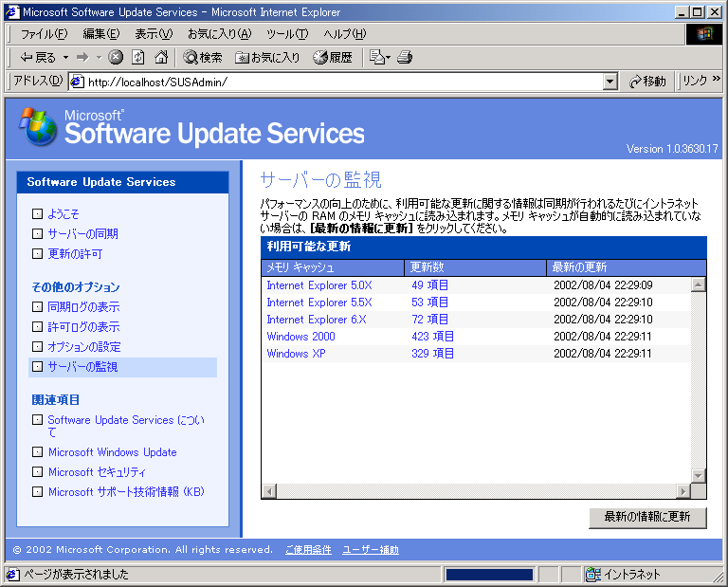Click the 移動 go button
This screenshot has height=587, width=728.
coord(647,82)
